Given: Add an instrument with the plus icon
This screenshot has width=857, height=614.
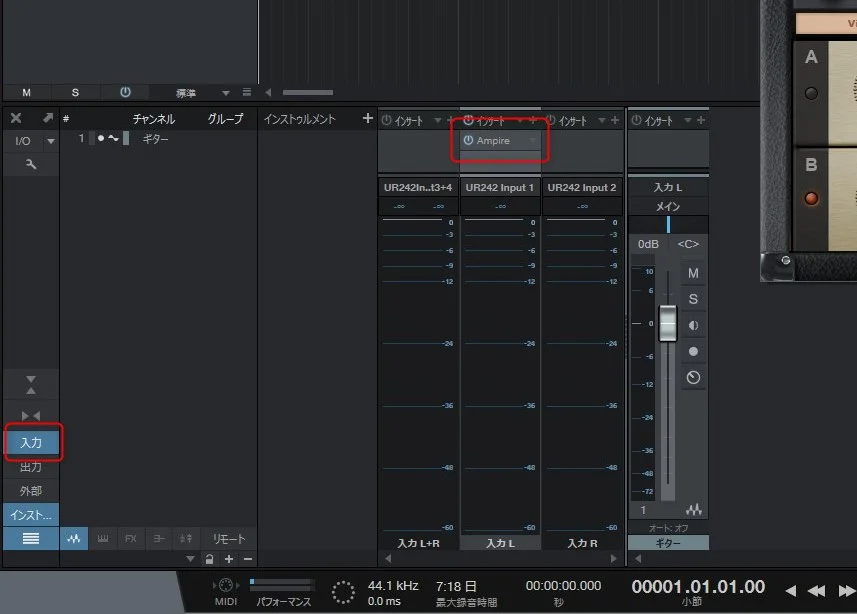Looking at the screenshot, I should coord(367,119).
